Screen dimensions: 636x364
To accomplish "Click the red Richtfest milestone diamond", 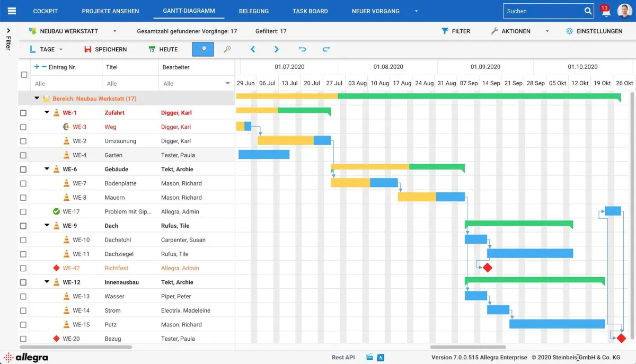I will tap(488, 268).
